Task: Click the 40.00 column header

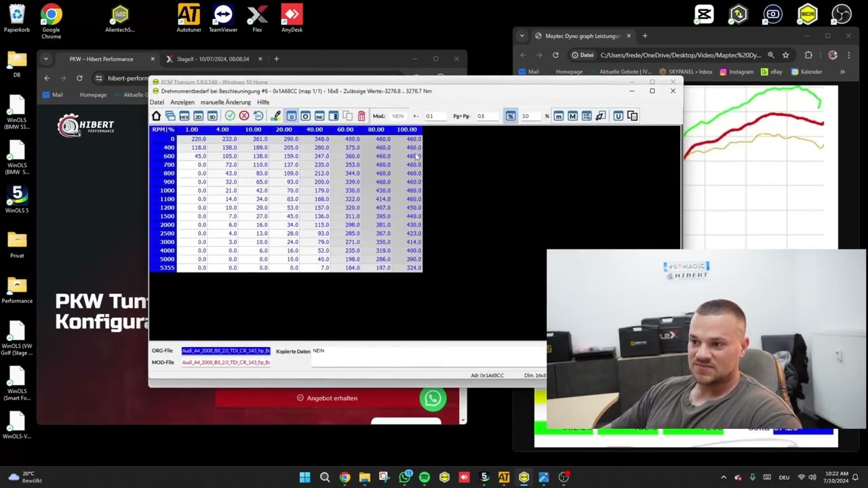Action: (315, 129)
